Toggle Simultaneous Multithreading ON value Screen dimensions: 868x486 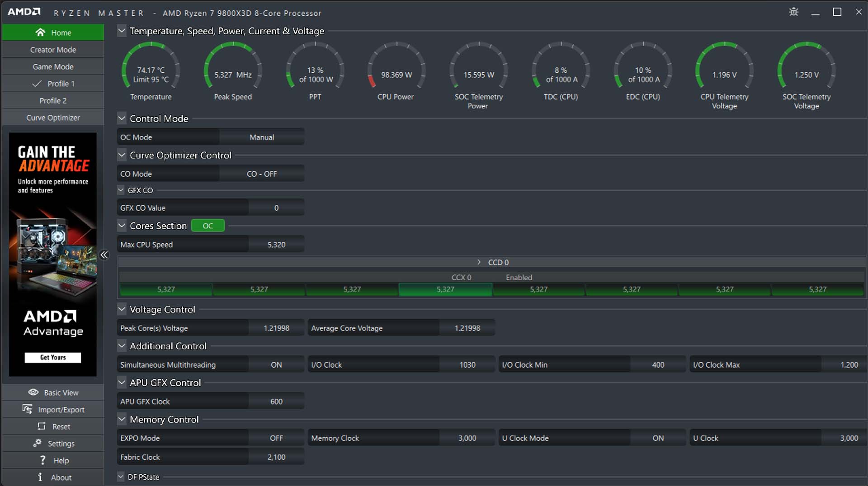276,364
